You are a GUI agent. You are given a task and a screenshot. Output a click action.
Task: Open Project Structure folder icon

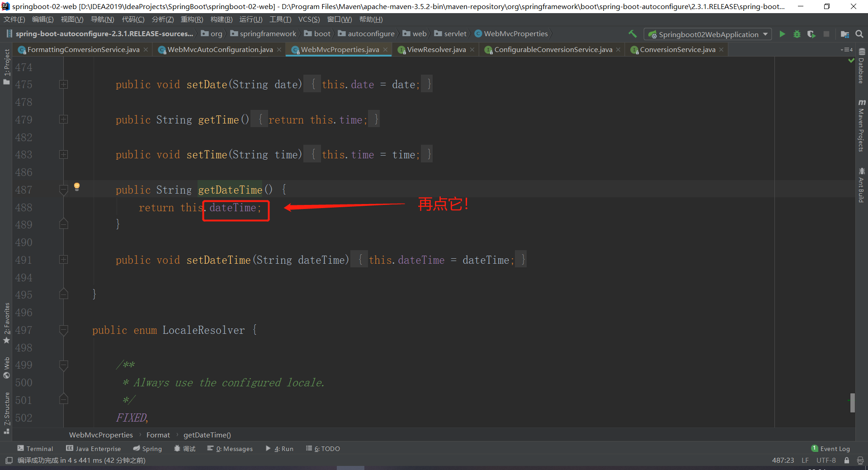844,34
